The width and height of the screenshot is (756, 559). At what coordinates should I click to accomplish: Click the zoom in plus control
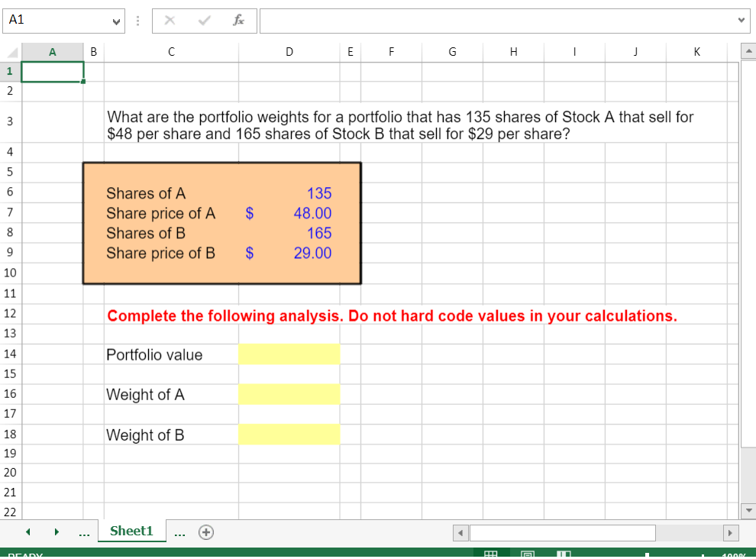coord(703,555)
